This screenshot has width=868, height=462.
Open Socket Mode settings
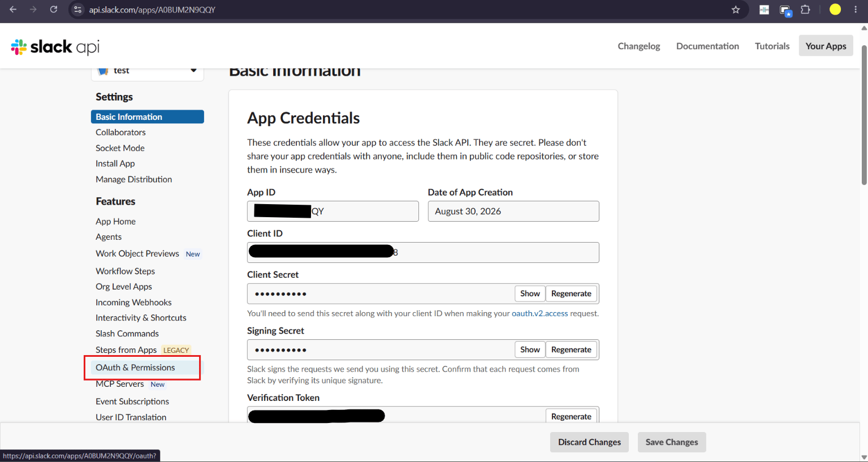point(120,148)
